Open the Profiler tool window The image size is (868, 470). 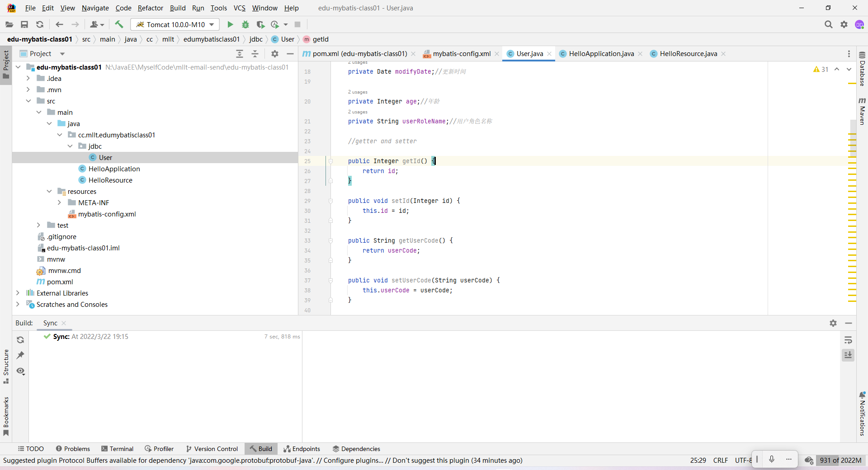pyautogui.click(x=159, y=449)
